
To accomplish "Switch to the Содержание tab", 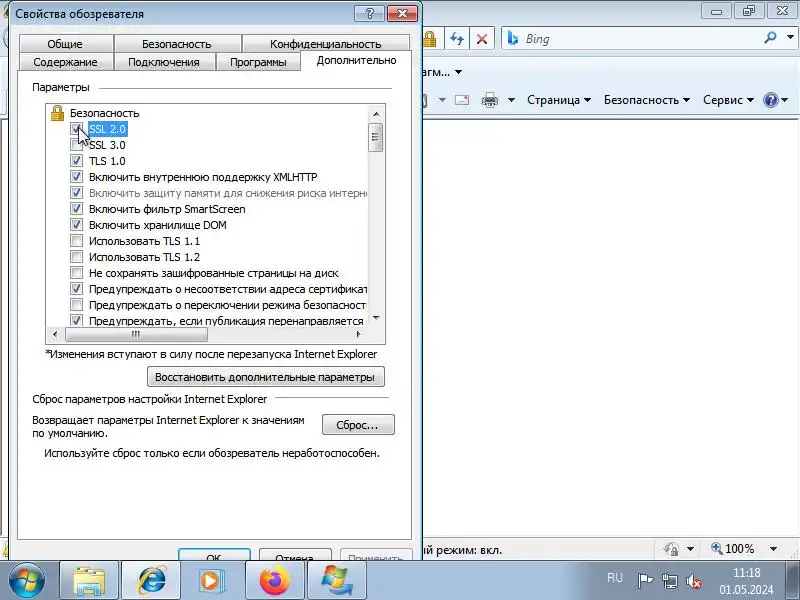I will point(65,62).
